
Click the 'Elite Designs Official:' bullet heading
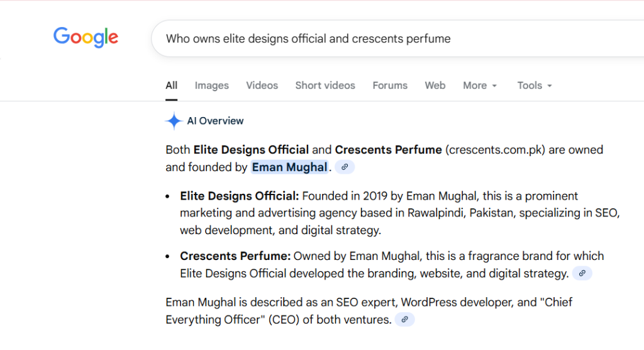click(x=239, y=196)
